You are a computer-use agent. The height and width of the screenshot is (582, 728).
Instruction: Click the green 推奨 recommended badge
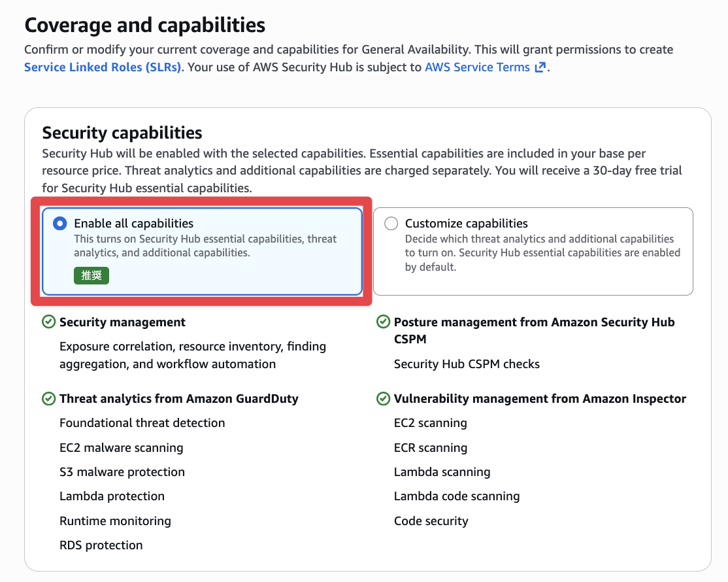91,275
